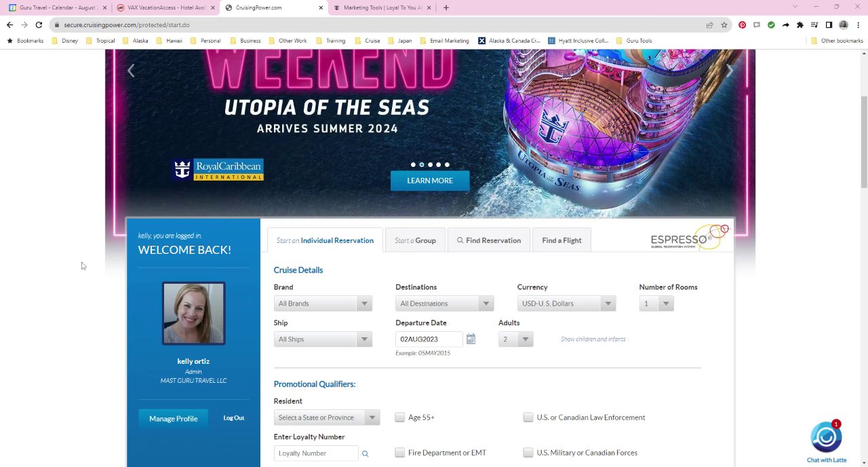This screenshot has width=868, height=467.
Task: Click the Departure Date field
Action: 429,339
